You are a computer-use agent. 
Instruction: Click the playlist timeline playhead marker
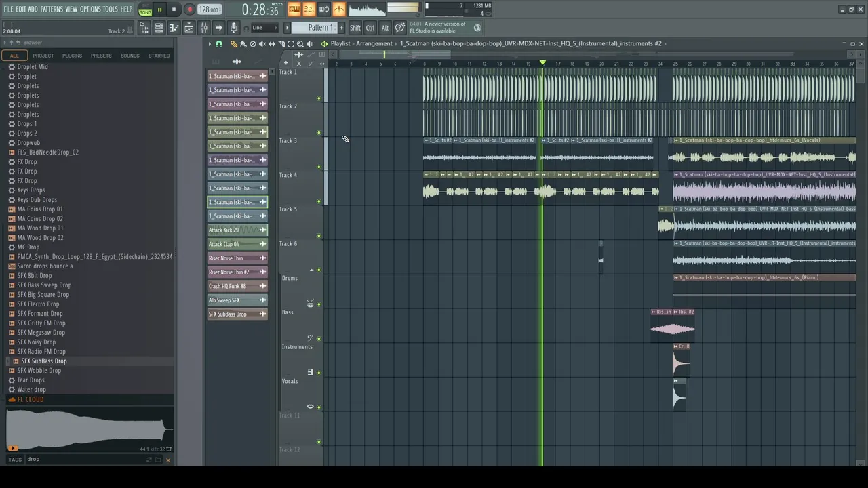point(542,63)
